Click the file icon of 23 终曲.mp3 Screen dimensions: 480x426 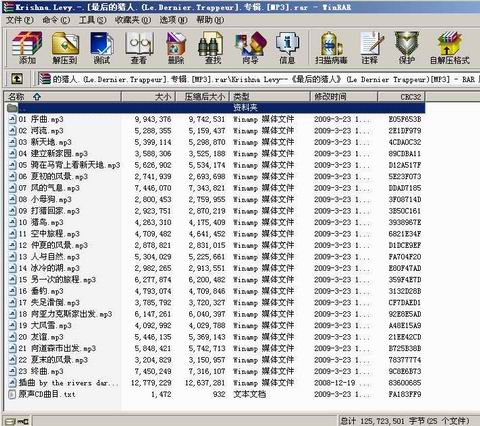12,371
